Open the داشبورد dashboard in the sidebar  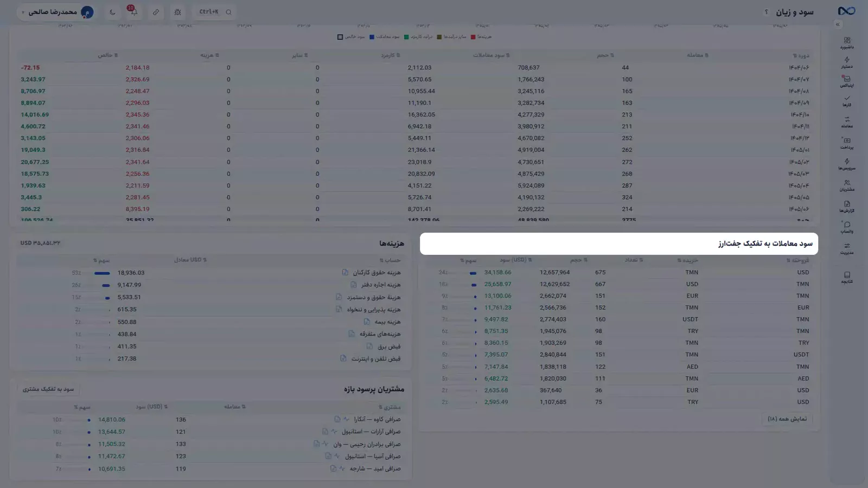point(847,43)
